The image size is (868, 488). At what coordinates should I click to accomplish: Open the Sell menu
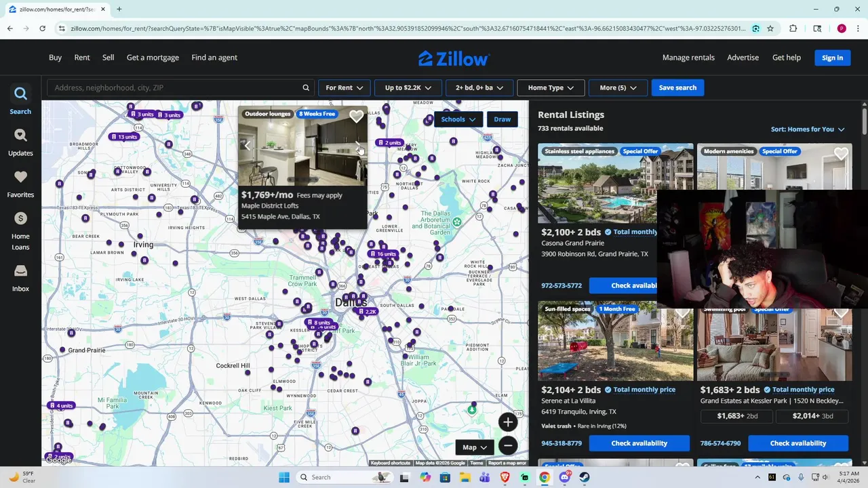click(108, 58)
